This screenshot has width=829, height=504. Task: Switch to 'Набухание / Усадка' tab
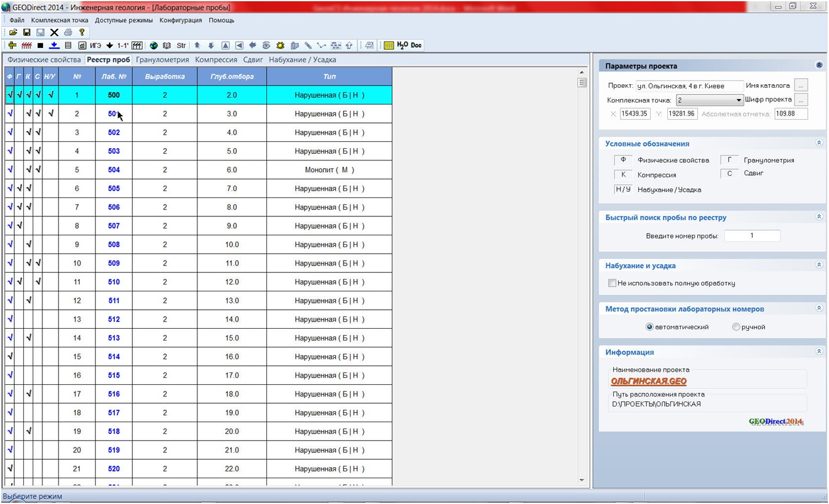click(x=302, y=60)
